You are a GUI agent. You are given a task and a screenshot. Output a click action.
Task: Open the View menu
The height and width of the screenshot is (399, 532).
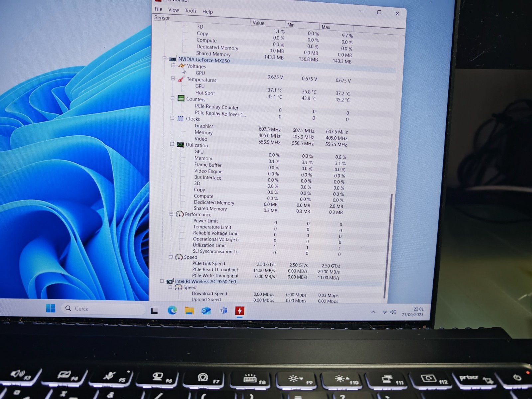click(x=173, y=10)
